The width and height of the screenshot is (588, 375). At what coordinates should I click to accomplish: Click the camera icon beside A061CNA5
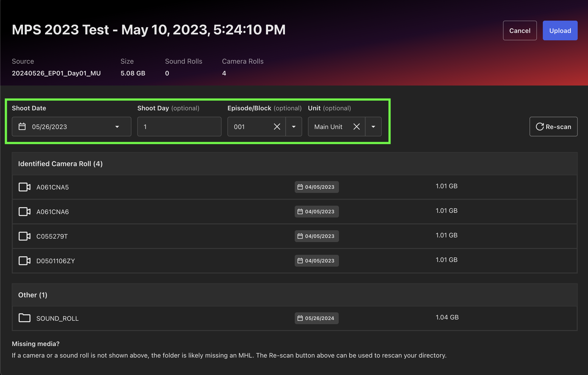point(24,187)
